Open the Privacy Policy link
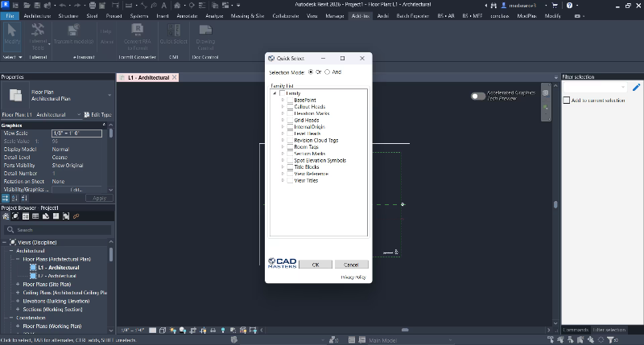Viewport: 644px width, 345px height. 354,276
